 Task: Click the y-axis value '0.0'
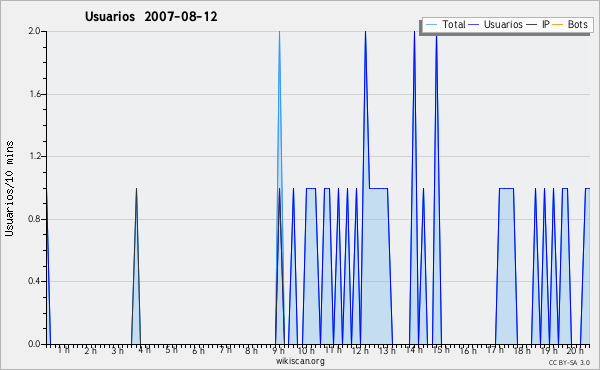point(34,344)
